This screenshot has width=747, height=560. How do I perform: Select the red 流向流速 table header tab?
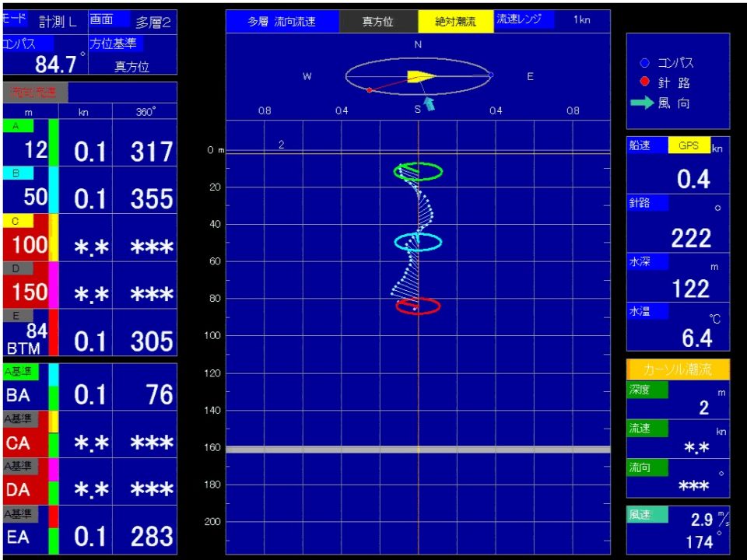point(34,92)
